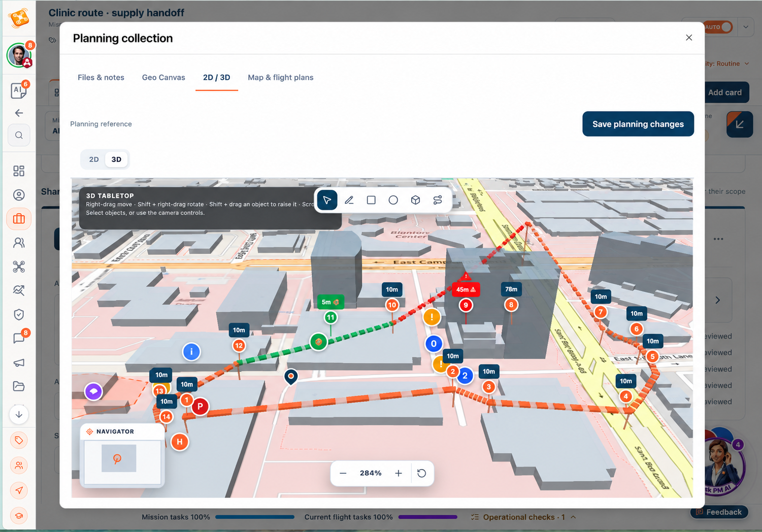762x532 pixels.
Task: Pick the pencil draw tool
Action: tap(349, 200)
